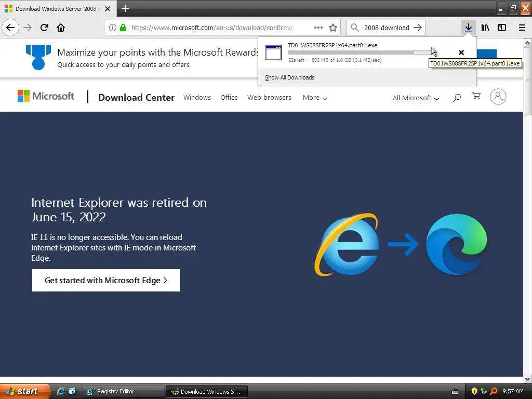
Task: Click the Maximize your points Rewards headline
Action: pos(158,52)
